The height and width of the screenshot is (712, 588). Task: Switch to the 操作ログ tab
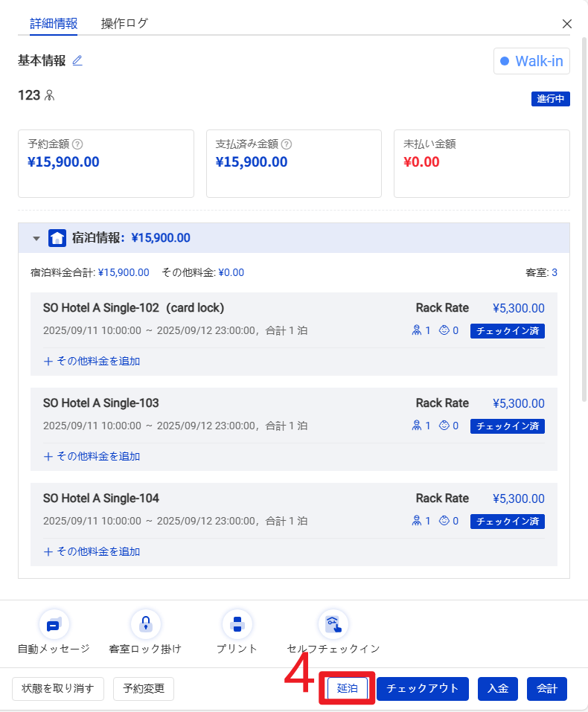click(x=124, y=23)
